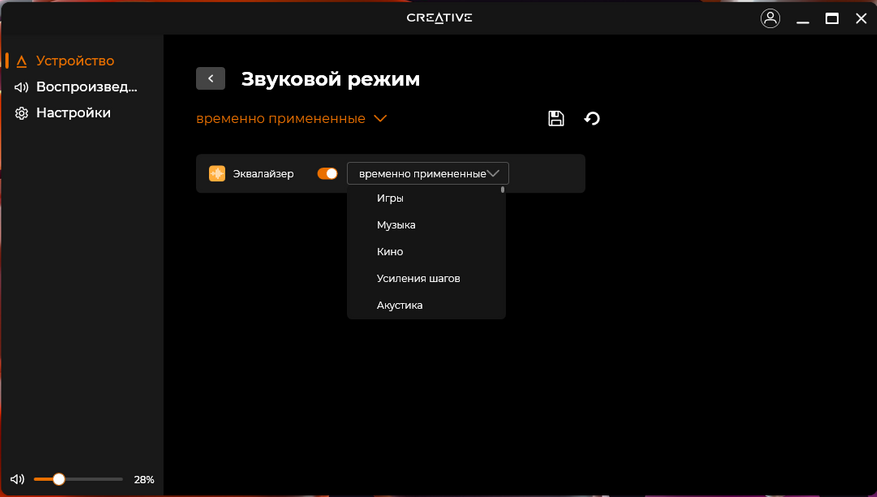Click the Эквалайзер label

click(x=263, y=174)
